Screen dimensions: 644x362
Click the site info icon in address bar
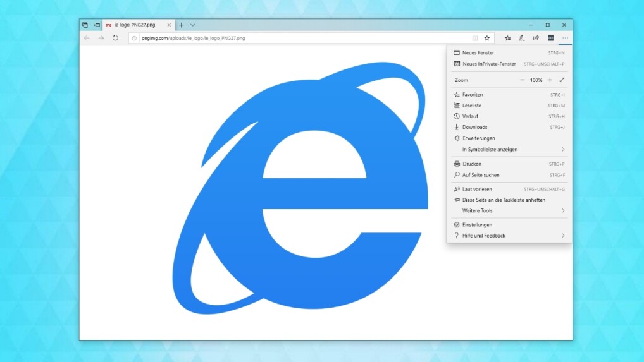[x=134, y=38]
